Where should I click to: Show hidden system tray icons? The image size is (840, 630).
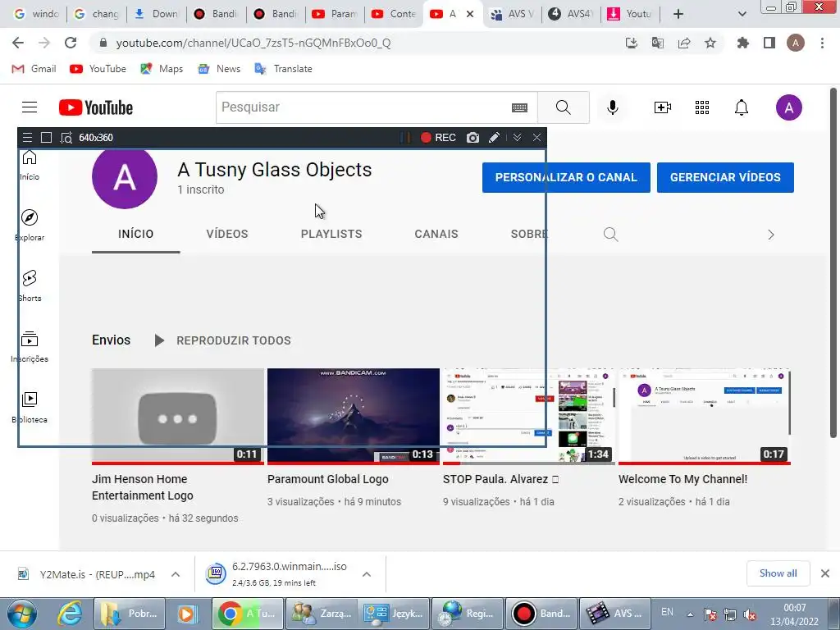[x=690, y=614]
